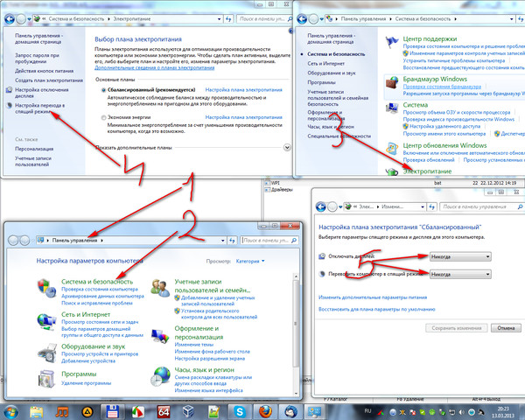Refresh the Панель управления window address bar
Image resolution: width=525 pixels, height=420 pixels.
(x=232, y=241)
